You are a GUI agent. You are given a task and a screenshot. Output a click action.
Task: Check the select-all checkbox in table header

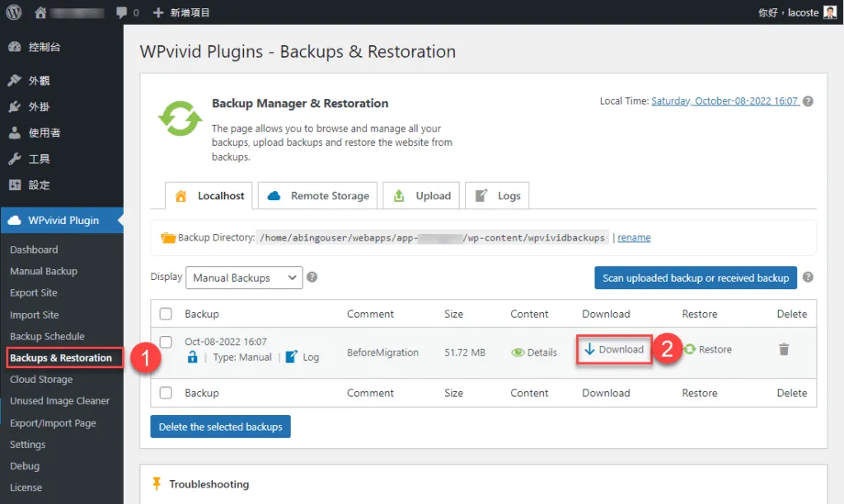point(166,314)
